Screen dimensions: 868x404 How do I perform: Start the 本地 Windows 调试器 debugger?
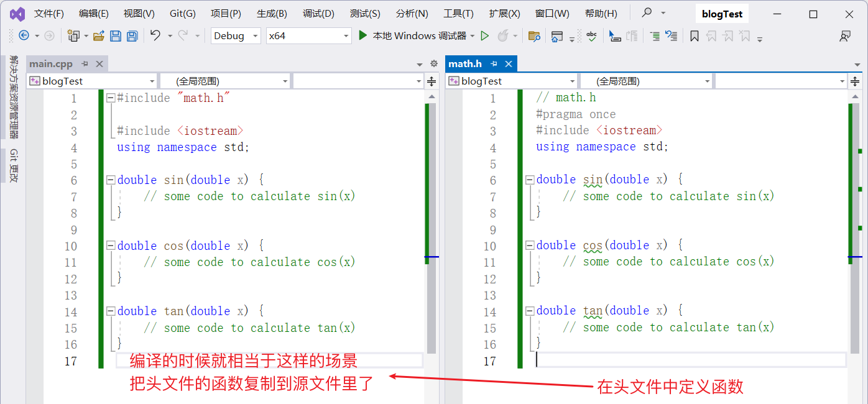[x=413, y=36]
